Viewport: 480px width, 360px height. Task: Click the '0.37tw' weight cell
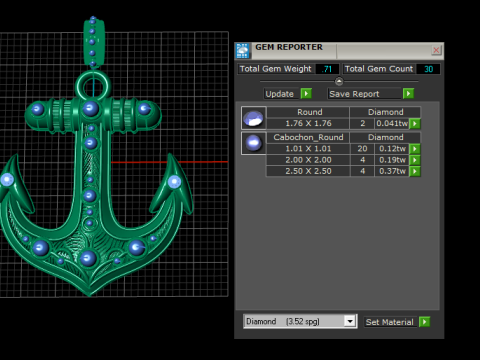[x=392, y=171]
